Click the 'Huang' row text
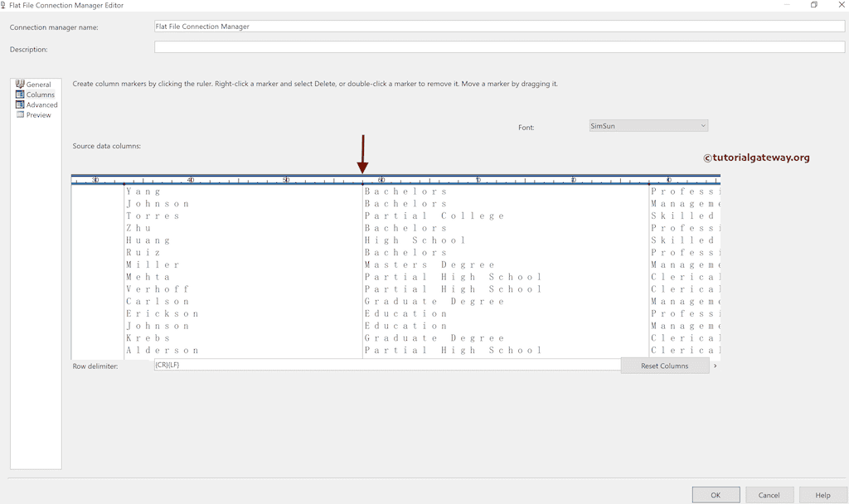The height and width of the screenshot is (504, 849). 148,240
